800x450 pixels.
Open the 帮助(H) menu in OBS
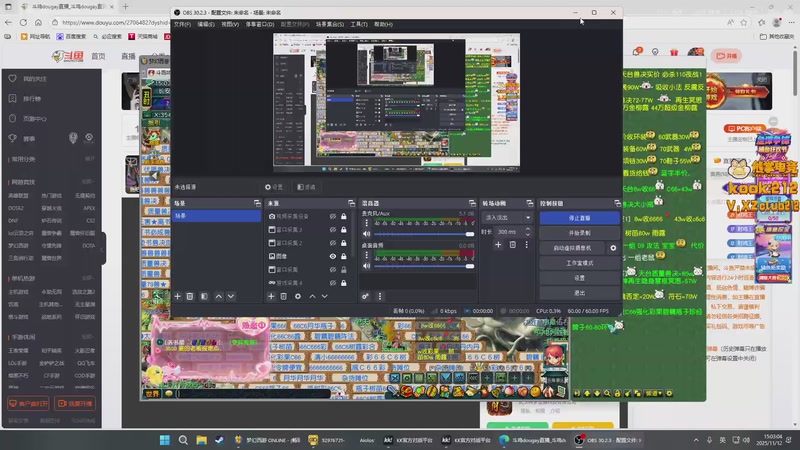(383, 24)
